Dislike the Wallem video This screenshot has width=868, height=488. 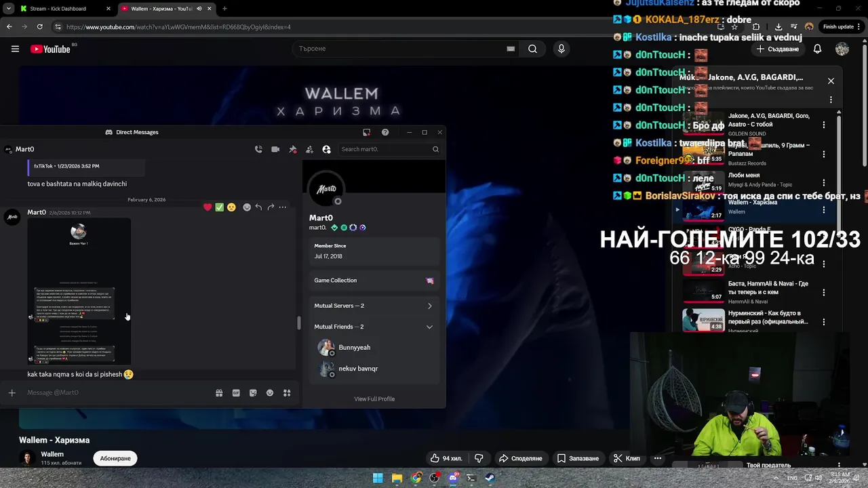click(479, 459)
